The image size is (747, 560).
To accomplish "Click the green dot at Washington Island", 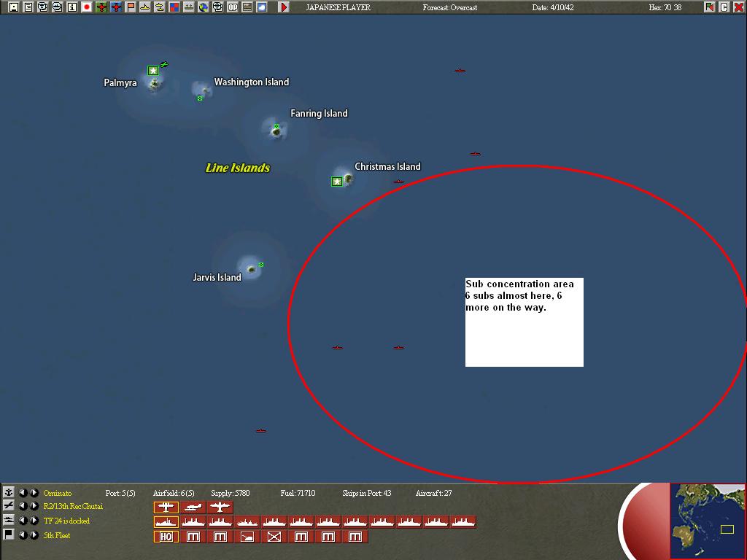I will [x=200, y=98].
